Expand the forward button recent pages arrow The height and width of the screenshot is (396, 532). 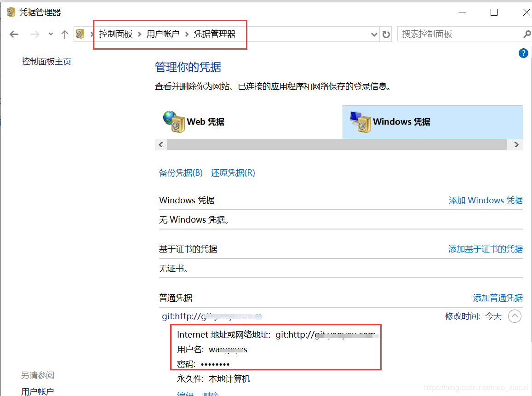point(51,34)
